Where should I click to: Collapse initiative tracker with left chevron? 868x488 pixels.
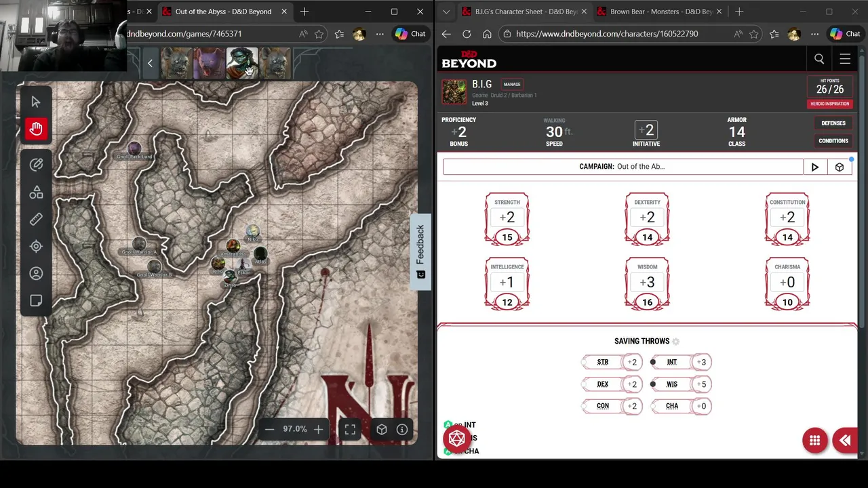click(x=150, y=64)
